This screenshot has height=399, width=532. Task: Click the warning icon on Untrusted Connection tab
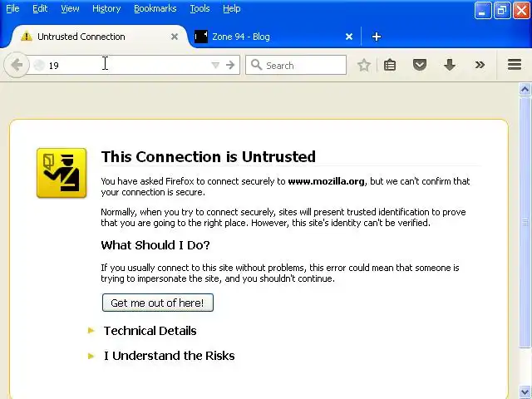(x=26, y=37)
